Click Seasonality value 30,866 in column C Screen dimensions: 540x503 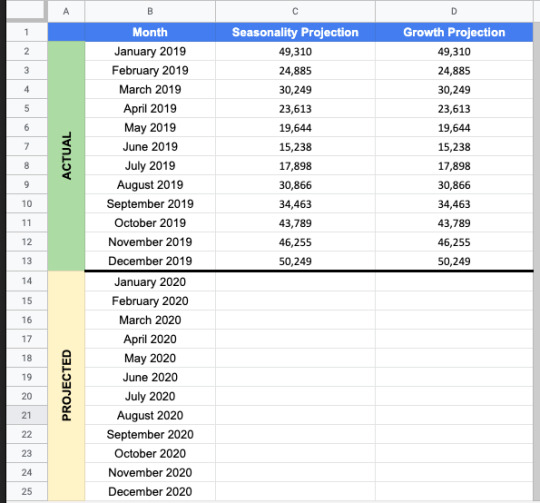(295, 185)
